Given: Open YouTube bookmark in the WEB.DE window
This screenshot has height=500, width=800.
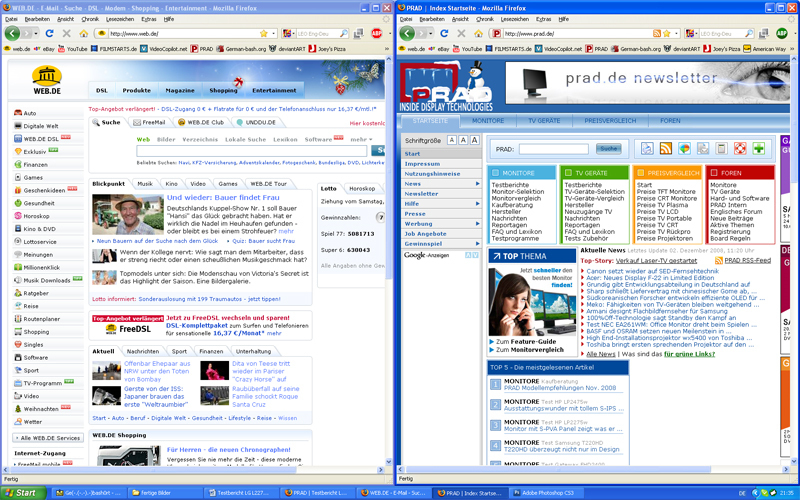Looking at the screenshot, I should pyautogui.click(x=72, y=49).
